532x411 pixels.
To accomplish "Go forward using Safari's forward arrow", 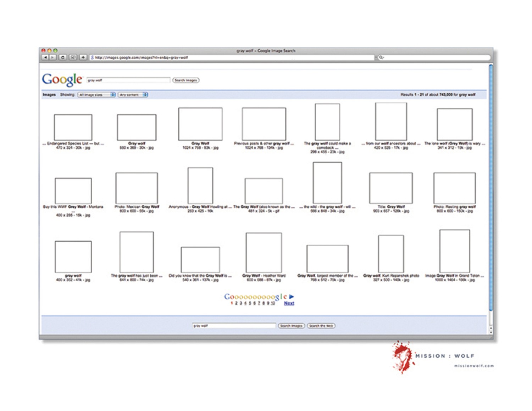I will click(52, 57).
